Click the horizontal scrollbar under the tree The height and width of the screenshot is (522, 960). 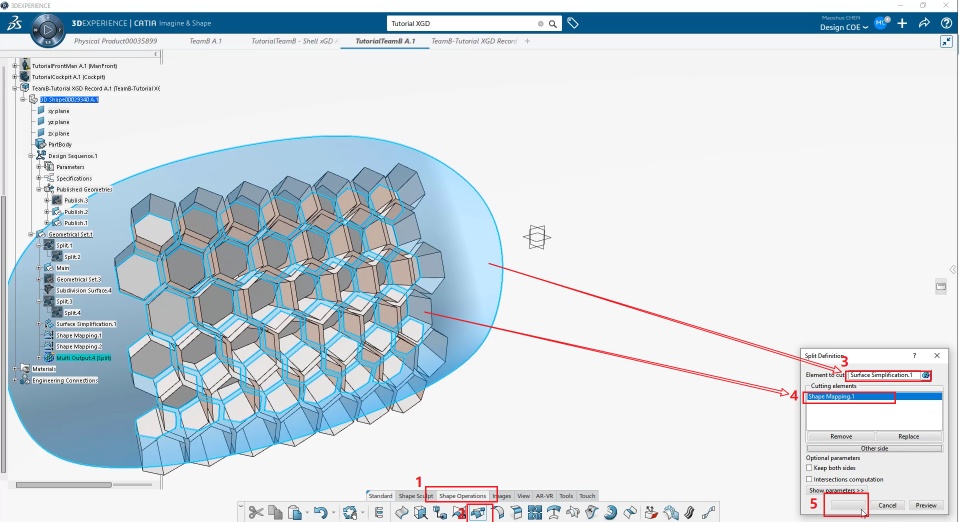(64, 485)
